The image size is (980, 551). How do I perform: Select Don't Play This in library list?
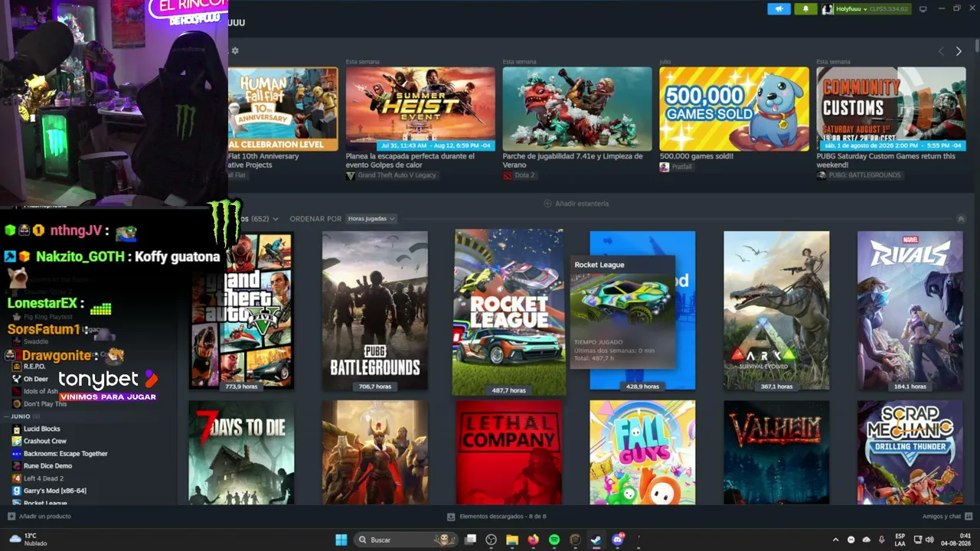click(45, 403)
